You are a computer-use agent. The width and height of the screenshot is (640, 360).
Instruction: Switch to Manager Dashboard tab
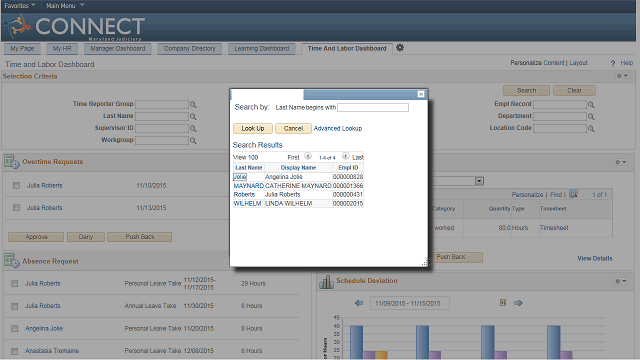pyautogui.click(x=118, y=49)
